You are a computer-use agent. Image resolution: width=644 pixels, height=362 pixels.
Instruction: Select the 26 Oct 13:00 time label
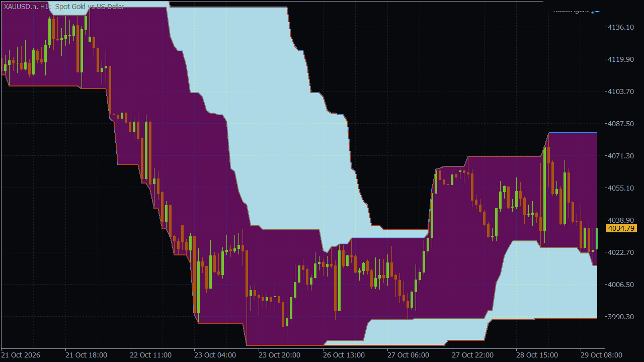344,355
